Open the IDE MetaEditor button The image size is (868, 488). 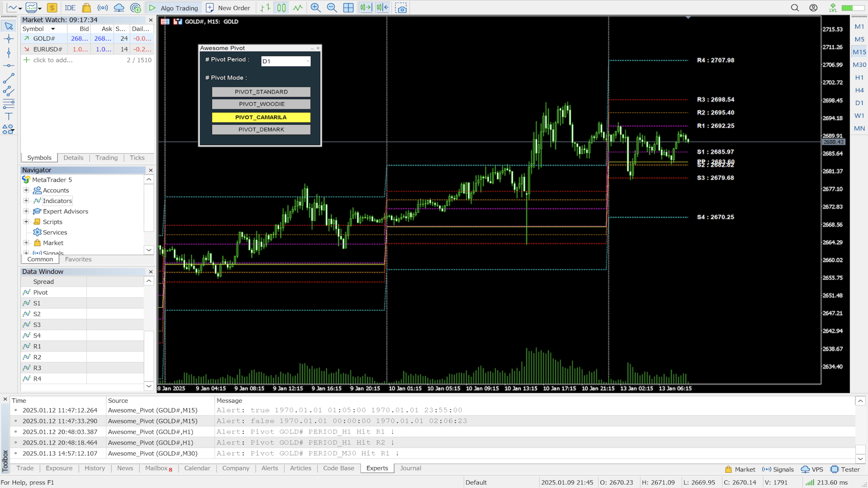coord(70,8)
